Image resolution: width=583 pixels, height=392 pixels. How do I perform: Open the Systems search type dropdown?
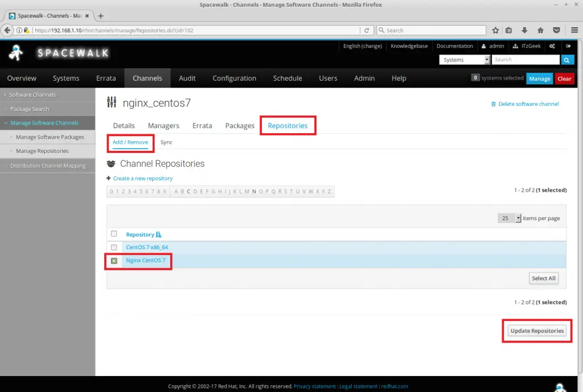coord(465,60)
